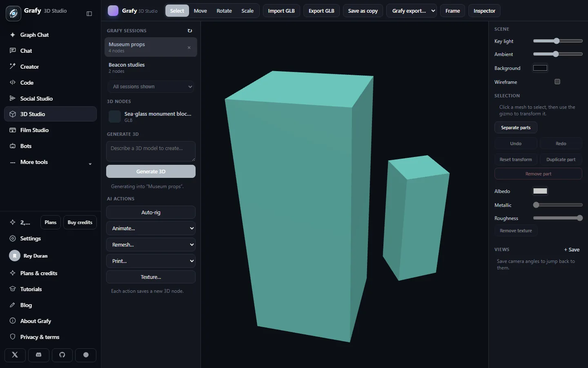
Task: Select the Sea-glass monument block node thumbnail
Action: (x=115, y=117)
